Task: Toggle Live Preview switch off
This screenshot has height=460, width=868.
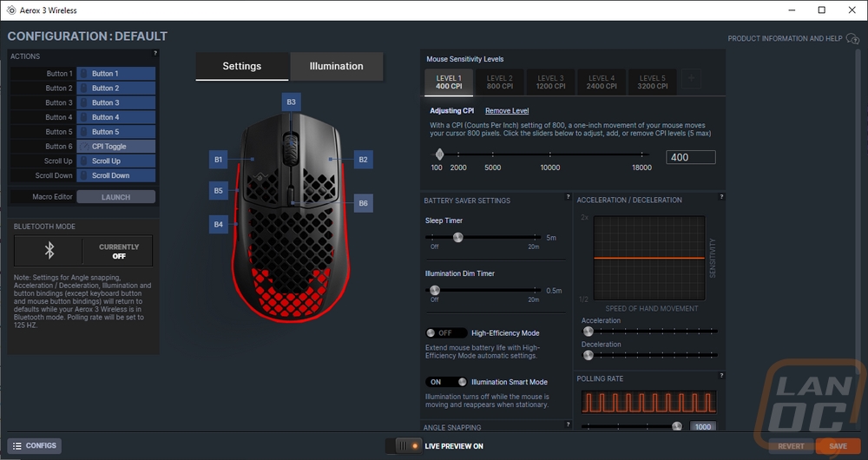Action: [404, 446]
